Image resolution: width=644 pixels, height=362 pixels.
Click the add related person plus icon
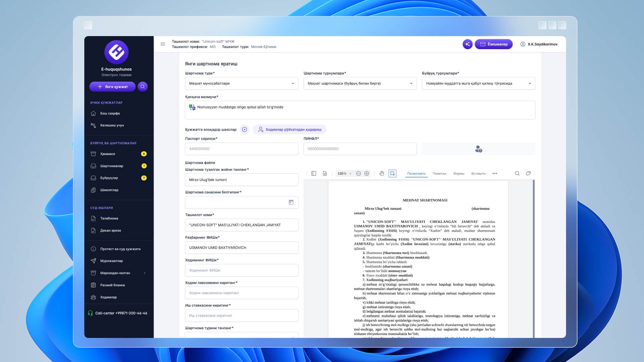pyautogui.click(x=245, y=130)
